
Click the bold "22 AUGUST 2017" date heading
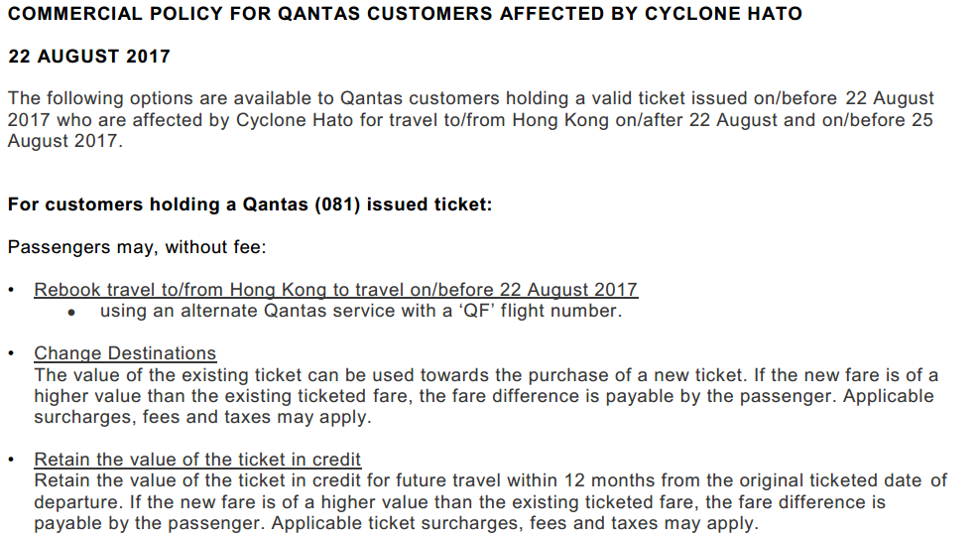click(x=89, y=57)
